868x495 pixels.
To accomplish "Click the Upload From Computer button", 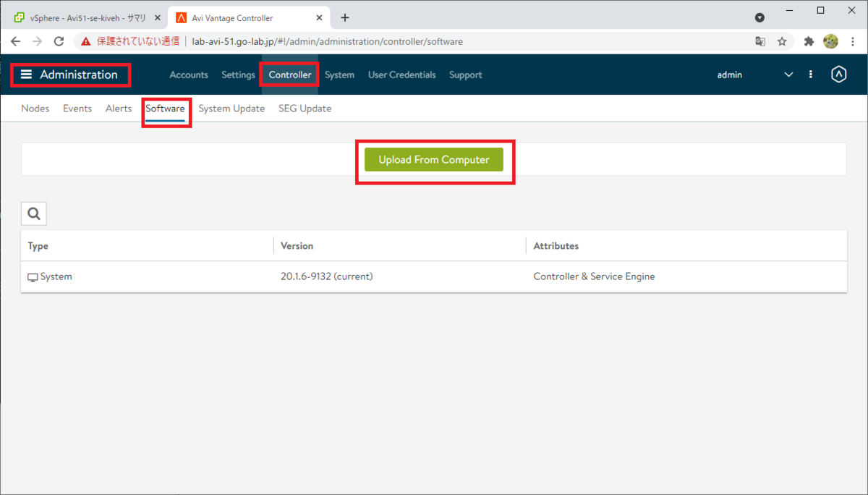I will (x=434, y=160).
